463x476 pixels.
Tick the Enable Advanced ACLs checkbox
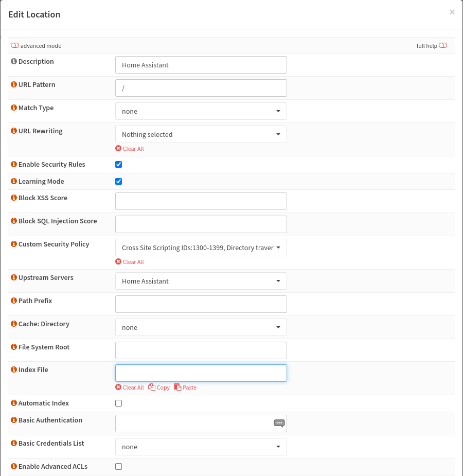[119, 467]
